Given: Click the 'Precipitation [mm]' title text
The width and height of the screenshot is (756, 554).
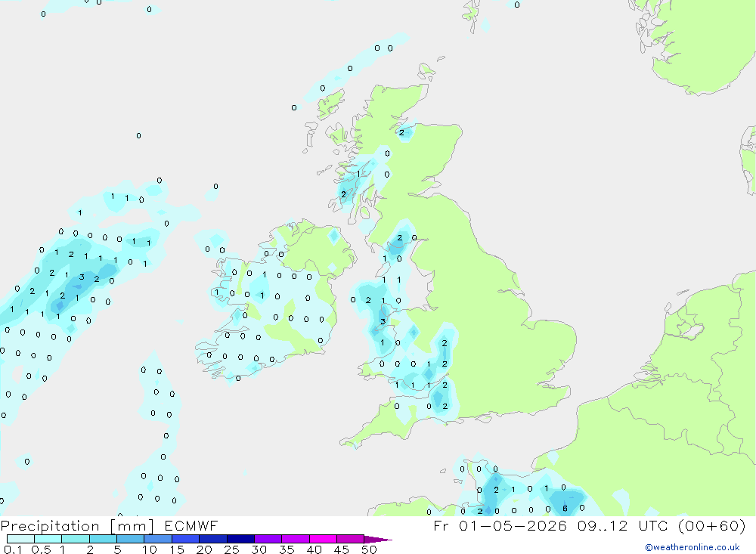Looking at the screenshot, I should pyautogui.click(x=77, y=525).
